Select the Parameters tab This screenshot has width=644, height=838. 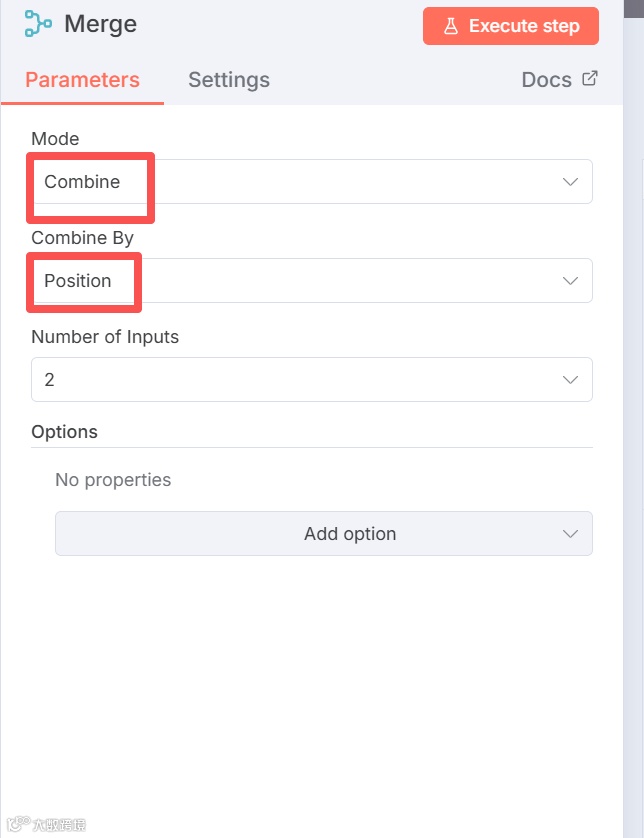coord(82,80)
